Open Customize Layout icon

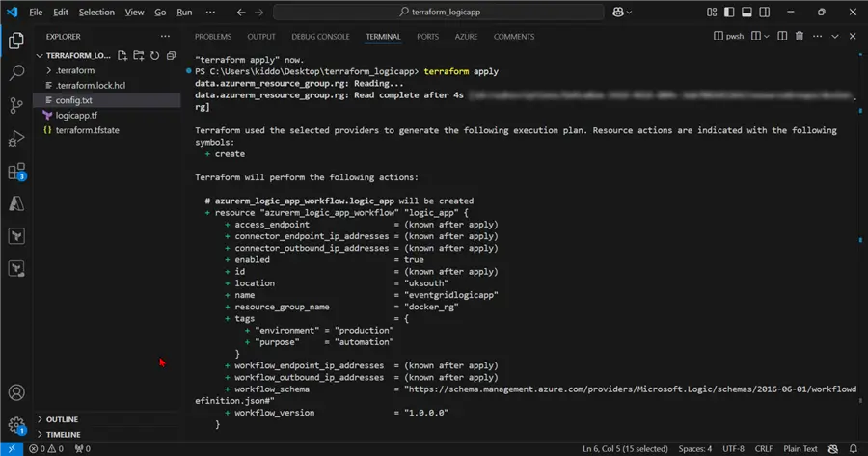point(712,12)
